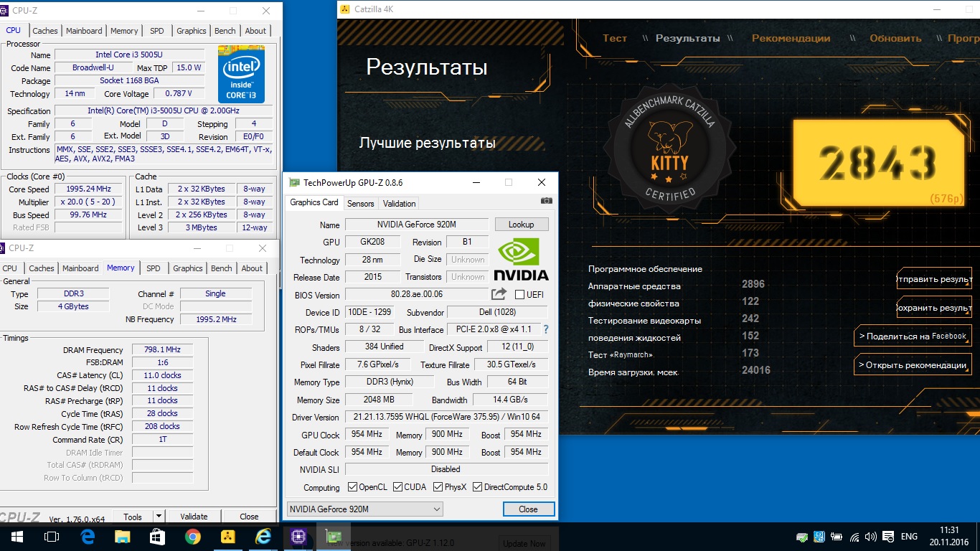The image size is (980, 551).
Task: Click Открыть рекомендации button
Action: click(x=913, y=365)
